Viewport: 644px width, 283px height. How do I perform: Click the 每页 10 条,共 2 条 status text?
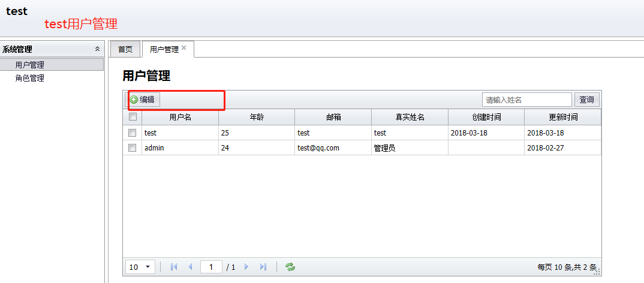(x=567, y=267)
